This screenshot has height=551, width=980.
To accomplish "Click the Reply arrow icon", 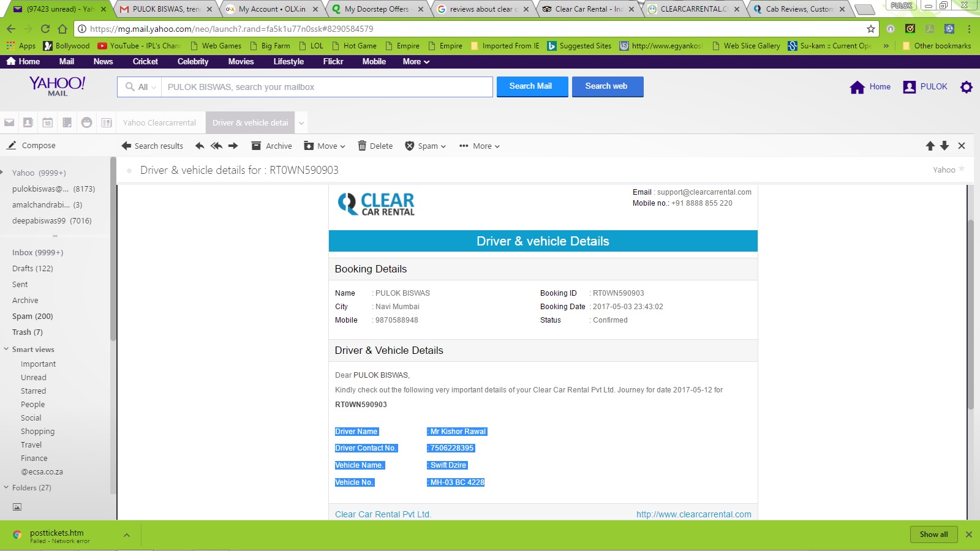I will [x=200, y=146].
